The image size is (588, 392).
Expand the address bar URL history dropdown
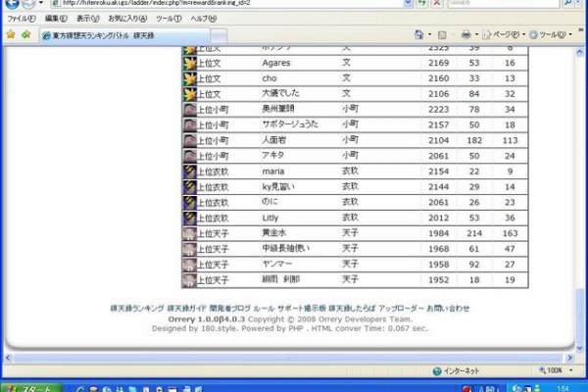408,3
